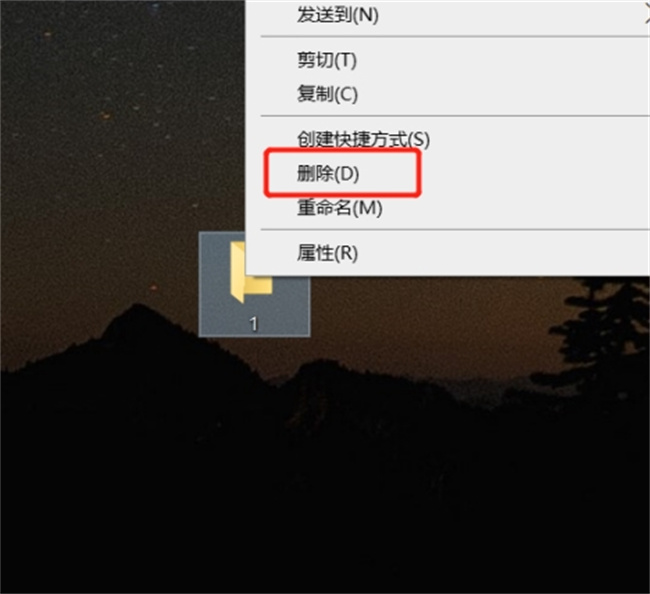
Task: Click the highlighted selection box around folder 1
Action: [254, 284]
